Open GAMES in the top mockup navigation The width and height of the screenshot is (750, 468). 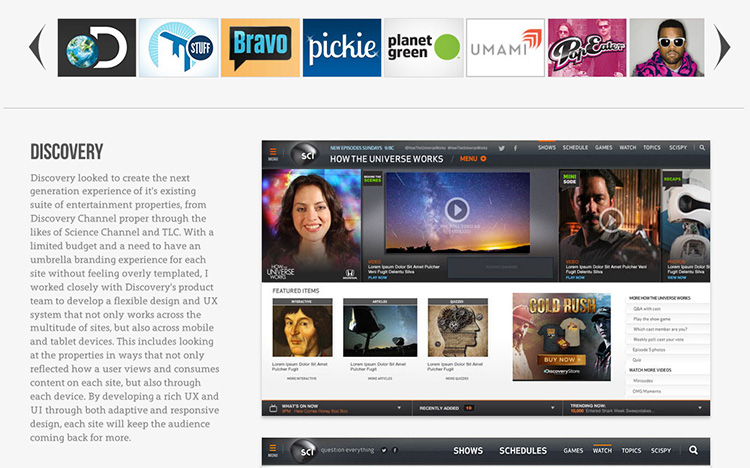coord(604,148)
